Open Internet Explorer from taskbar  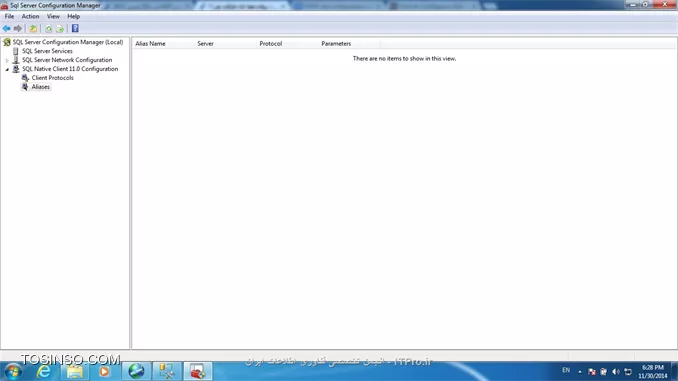pos(44,371)
